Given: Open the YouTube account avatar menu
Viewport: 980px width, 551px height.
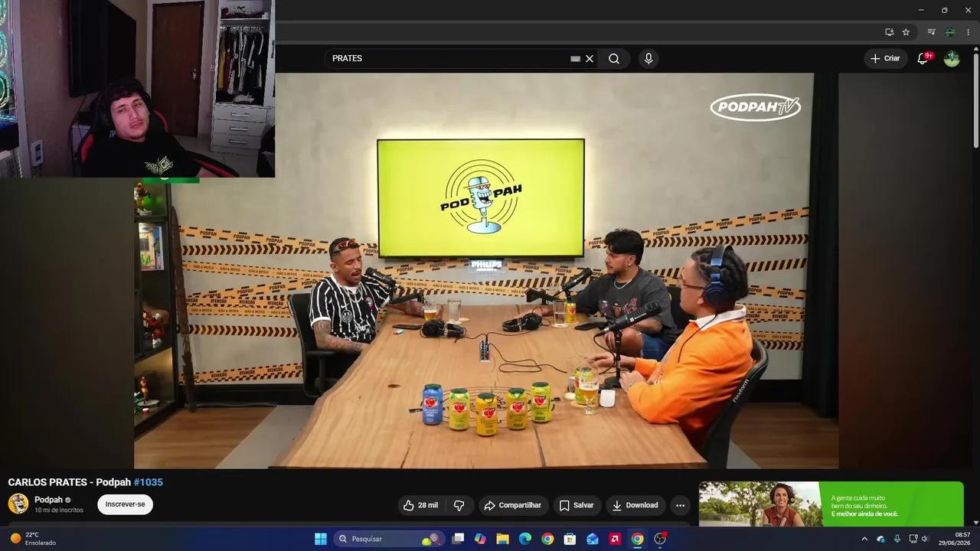Looking at the screenshot, I should pos(952,58).
